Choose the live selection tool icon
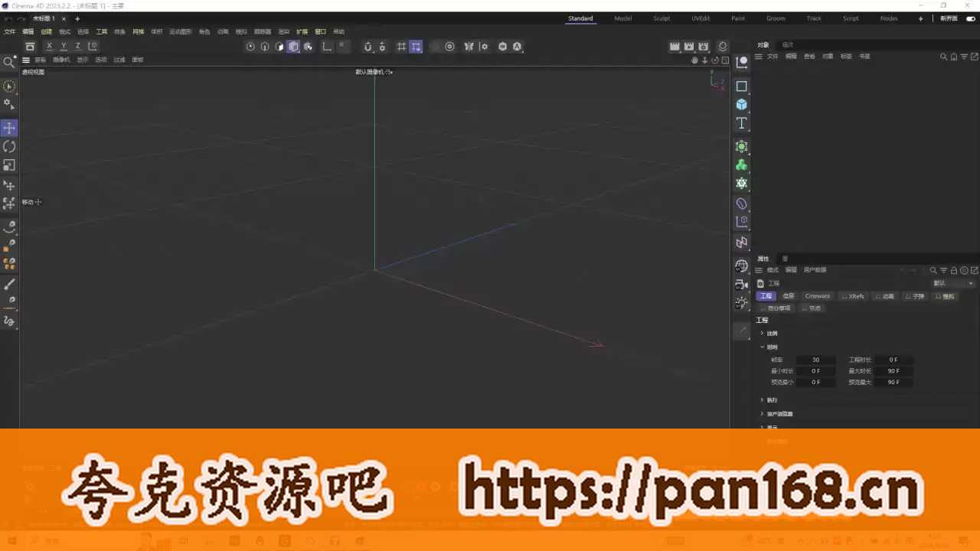 click(x=9, y=86)
